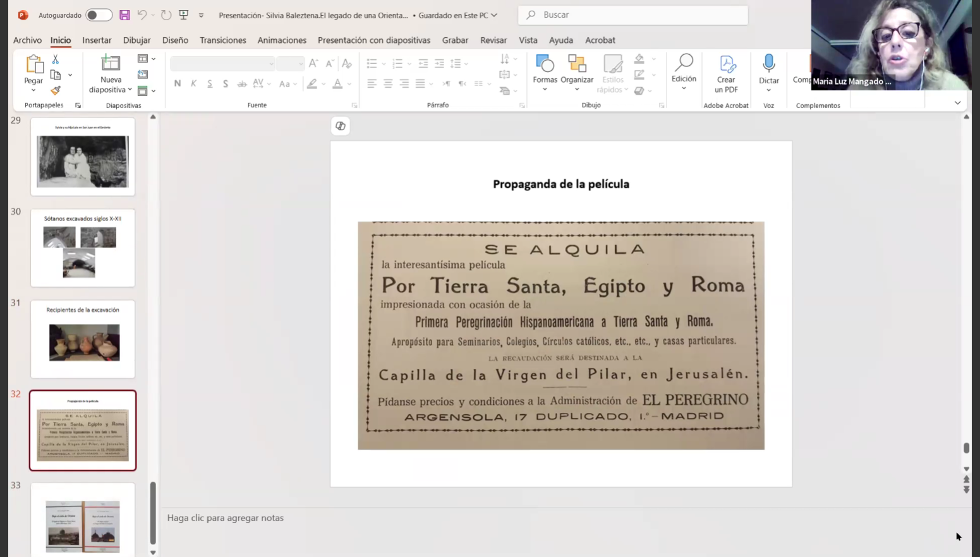Click the Save icon in title bar
980x557 pixels.
(124, 15)
